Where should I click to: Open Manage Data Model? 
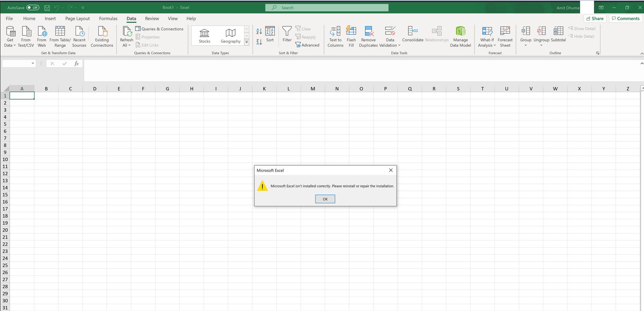(x=461, y=36)
